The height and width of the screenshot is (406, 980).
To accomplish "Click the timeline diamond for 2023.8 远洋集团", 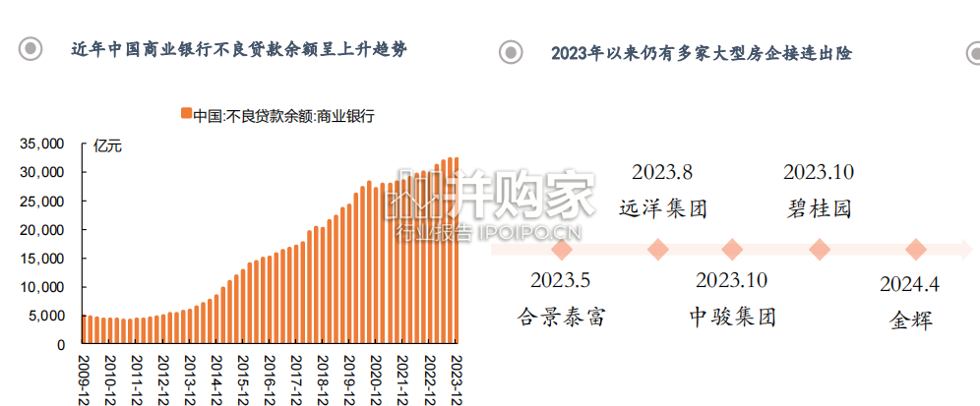I will click(658, 250).
